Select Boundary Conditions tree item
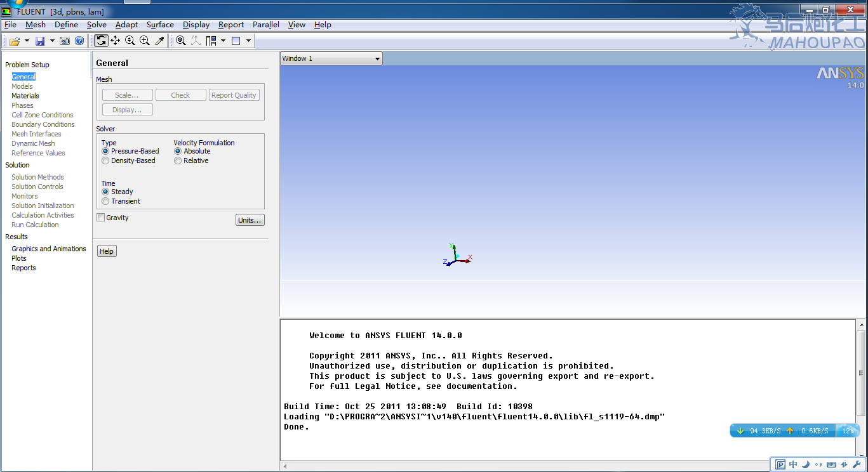 (x=43, y=124)
